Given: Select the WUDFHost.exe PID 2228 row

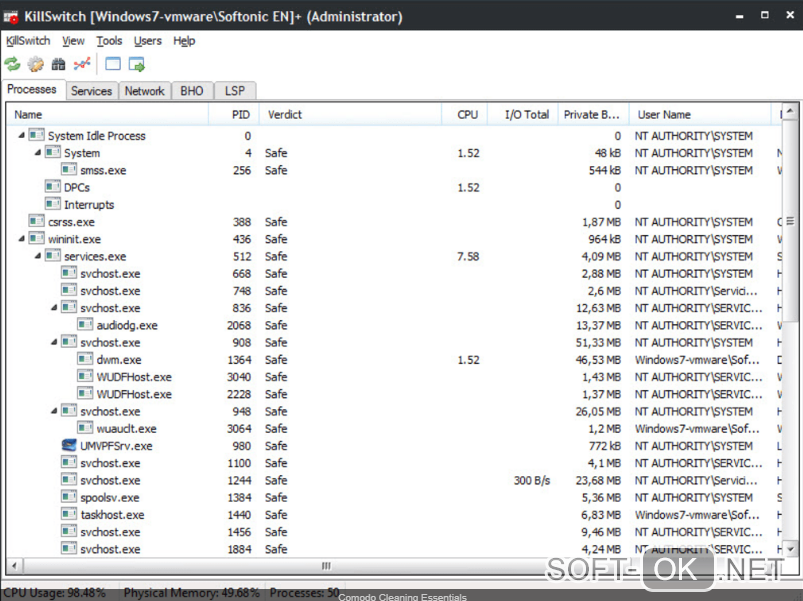Looking at the screenshot, I should (394, 394).
